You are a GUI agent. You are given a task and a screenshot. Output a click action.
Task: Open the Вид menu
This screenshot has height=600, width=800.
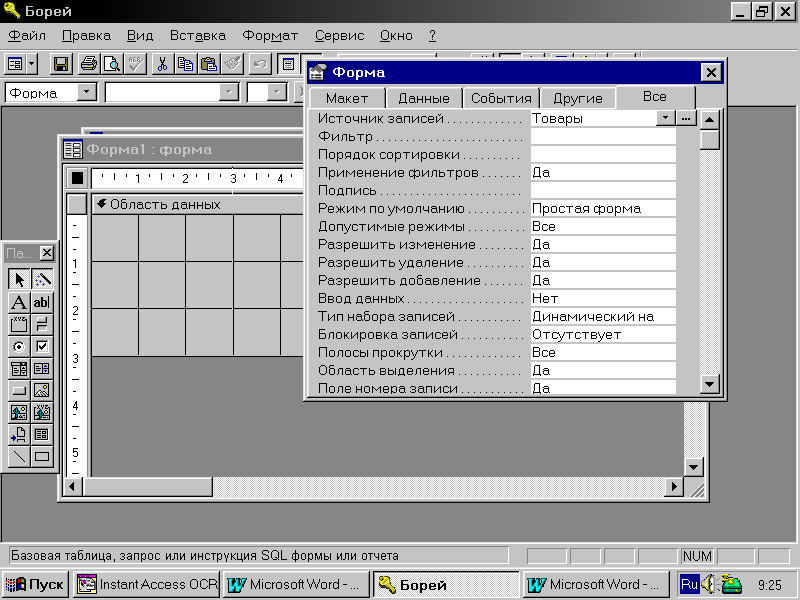point(140,36)
